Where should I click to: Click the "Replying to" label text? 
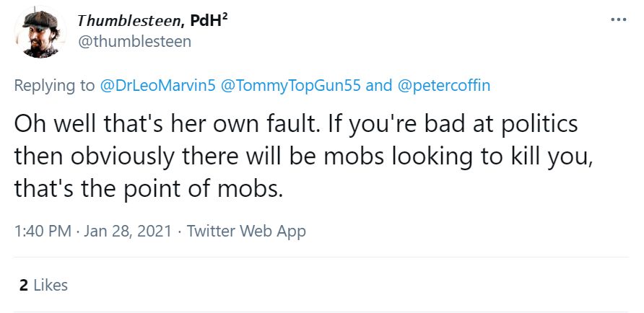[x=54, y=86]
